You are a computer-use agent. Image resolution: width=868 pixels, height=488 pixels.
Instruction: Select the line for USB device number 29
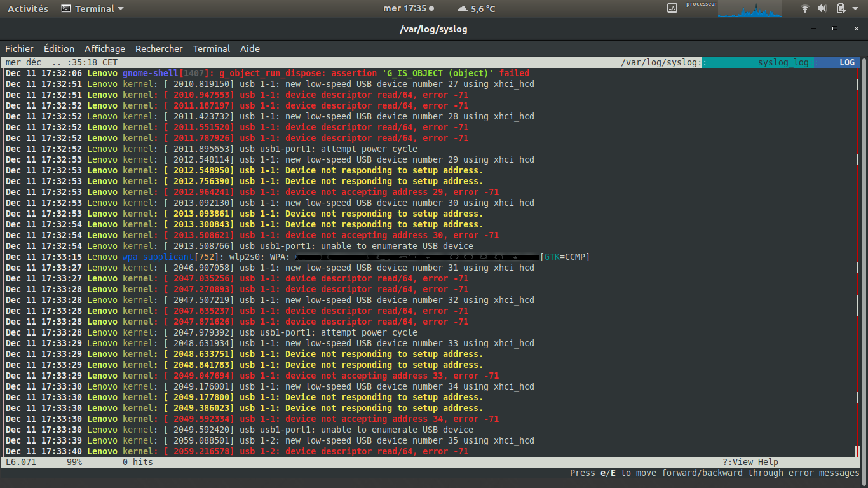(x=270, y=159)
